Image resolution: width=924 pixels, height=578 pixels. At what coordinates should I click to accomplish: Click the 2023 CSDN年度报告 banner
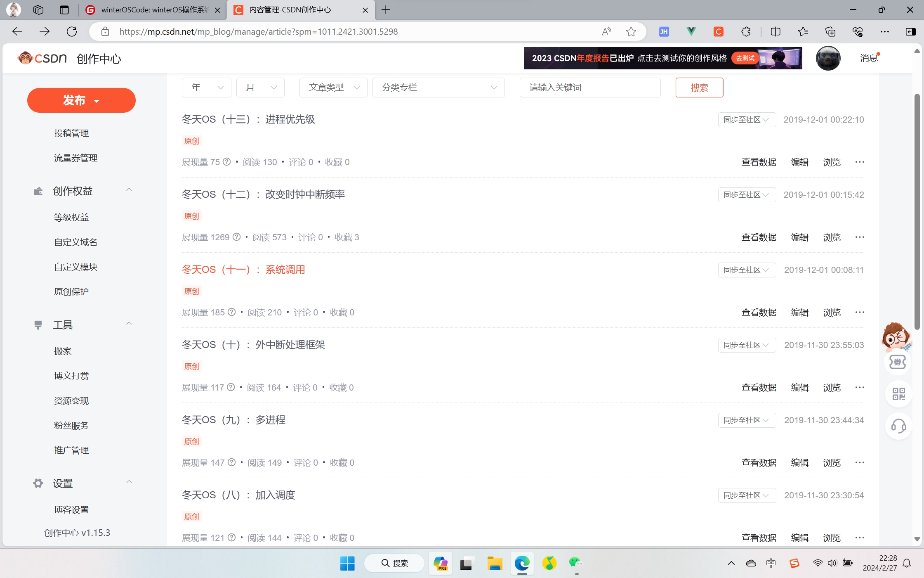point(663,58)
